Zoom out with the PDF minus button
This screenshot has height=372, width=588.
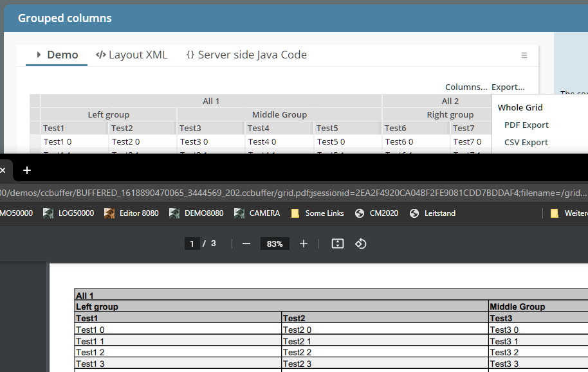[x=246, y=244]
